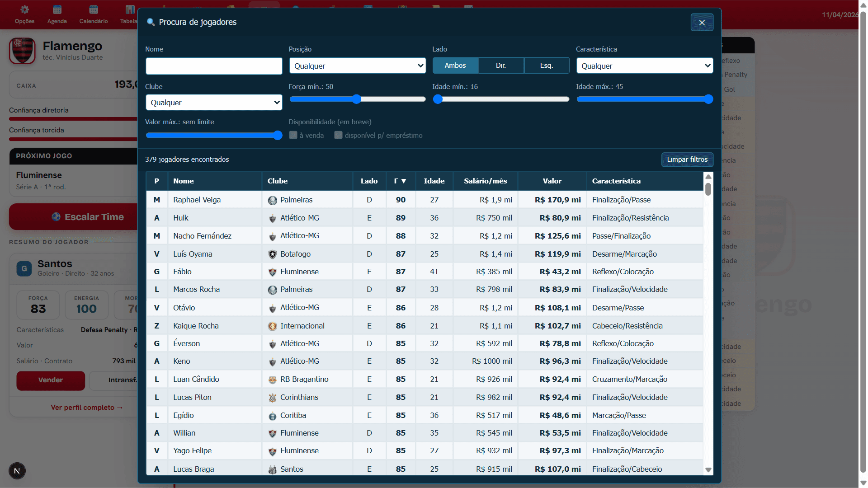Open the Posição dropdown
The image size is (868, 488).
(358, 66)
